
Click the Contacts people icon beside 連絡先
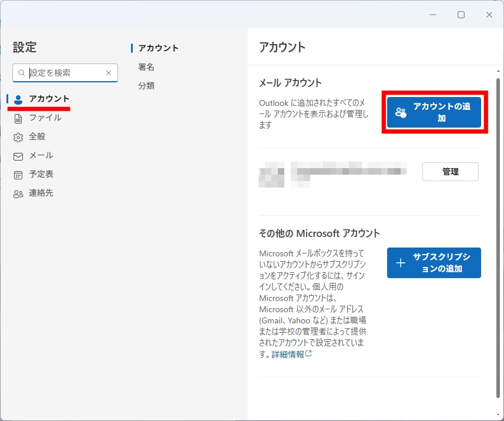(18, 193)
